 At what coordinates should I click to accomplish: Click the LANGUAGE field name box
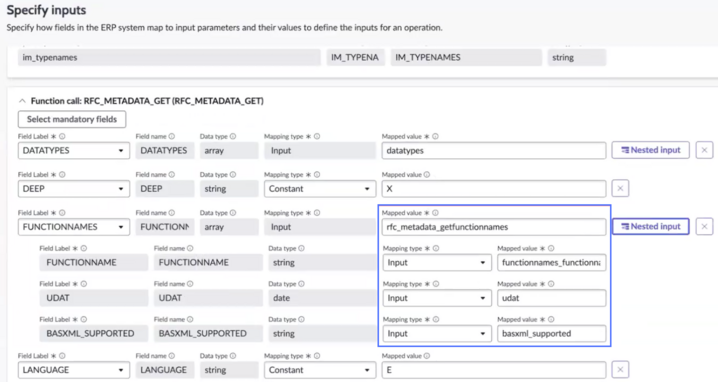coord(165,370)
